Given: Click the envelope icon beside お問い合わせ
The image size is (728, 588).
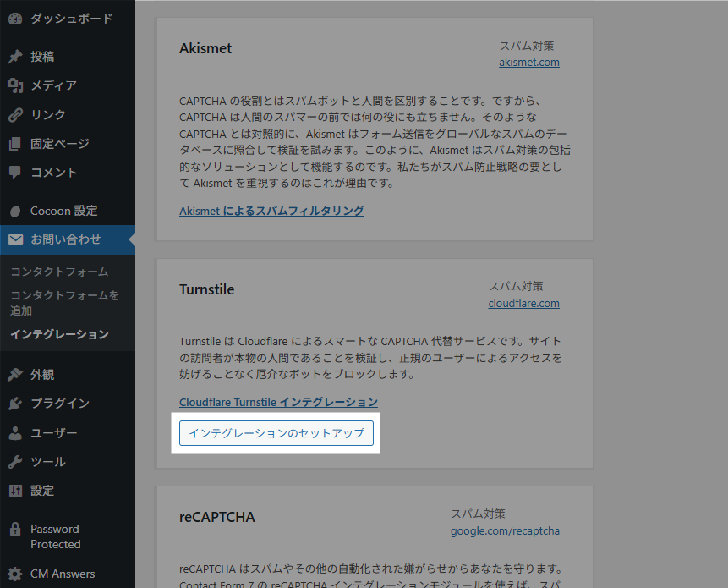Looking at the screenshot, I should pyautogui.click(x=15, y=239).
